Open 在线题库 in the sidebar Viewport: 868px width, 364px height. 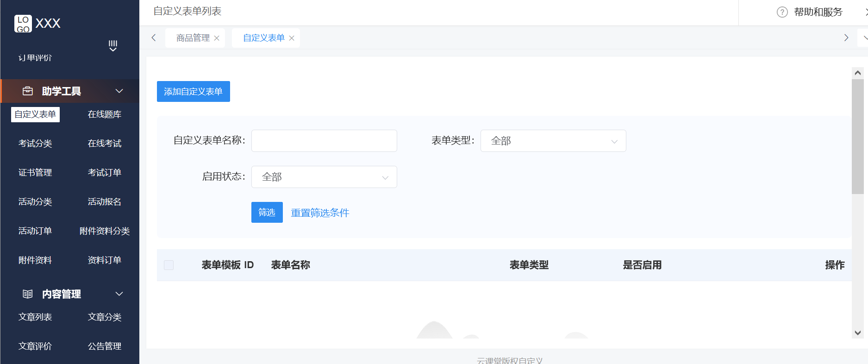pyautogui.click(x=105, y=114)
